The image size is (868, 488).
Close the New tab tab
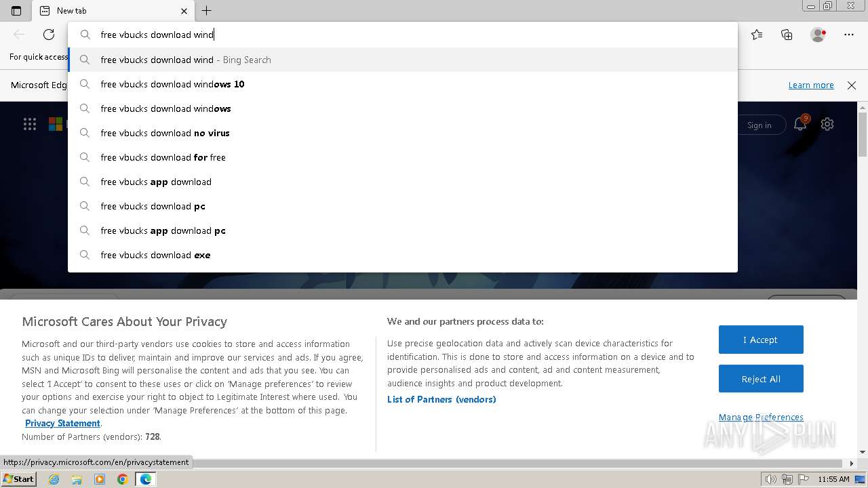coord(184,11)
